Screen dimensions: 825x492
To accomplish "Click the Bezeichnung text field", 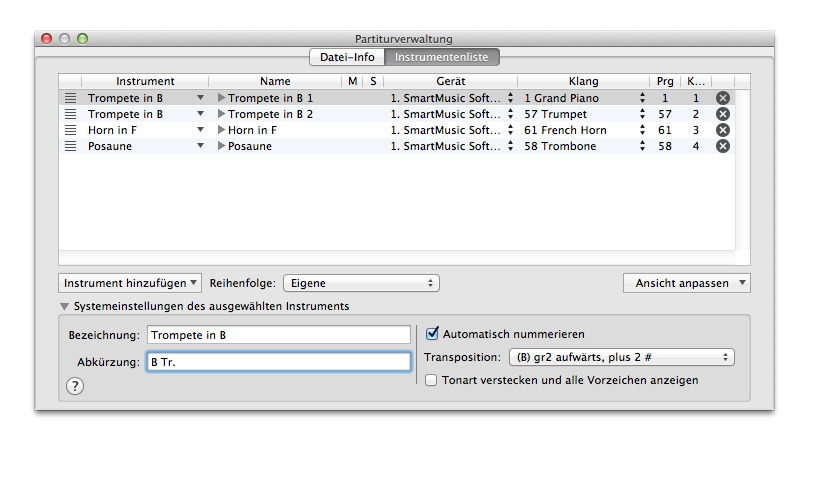I will [x=278, y=334].
